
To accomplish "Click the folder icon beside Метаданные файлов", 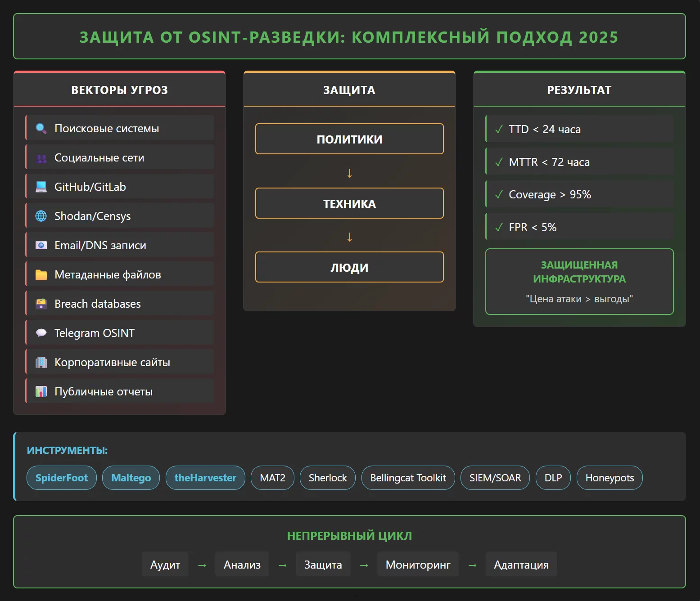I will 41,275.
